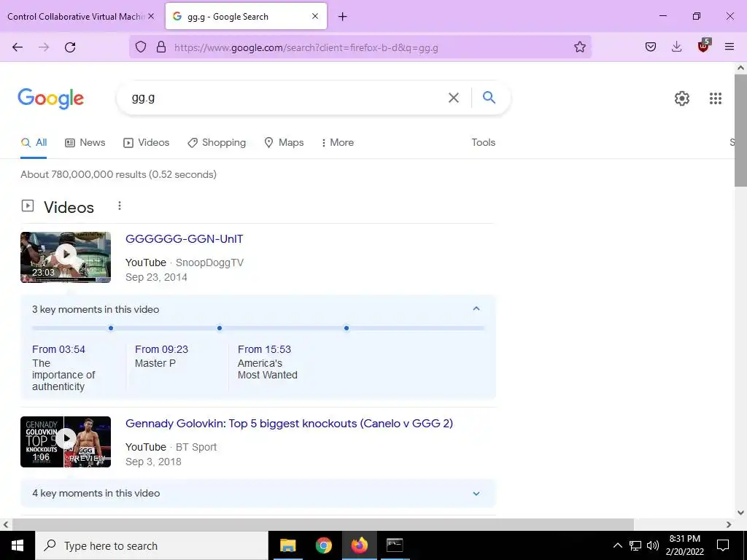Click third dot on key moments timeline
The width and height of the screenshot is (747, 560).
point(347,328)
